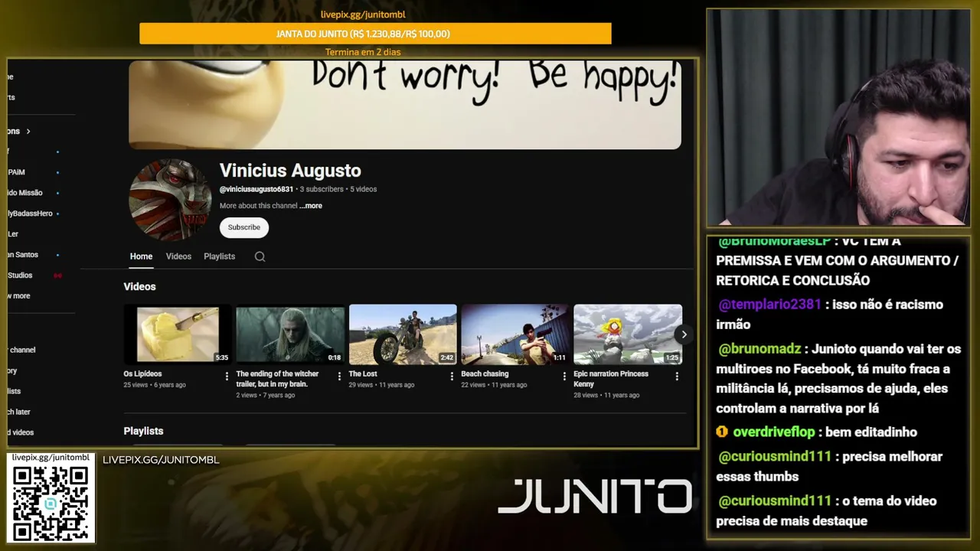The width and height of the screenshot is (980, 551).
Task: Click chat username '@templario2381'
Action: (x=769, y=305)
